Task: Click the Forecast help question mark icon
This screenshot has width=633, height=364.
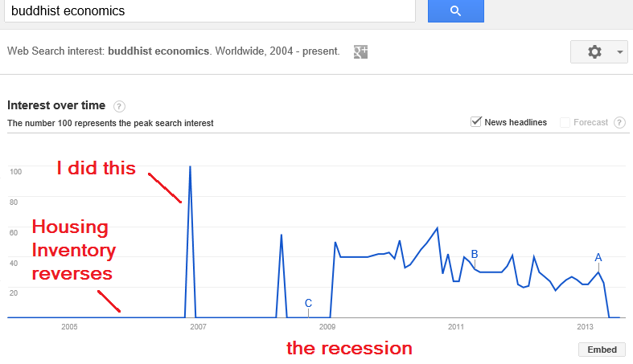Action: point(619,122)
